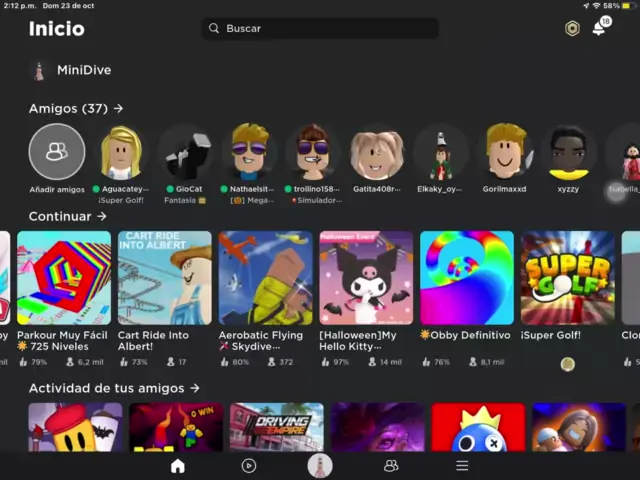Open Driving Empire in friends activity
This screenshot has width=640, height=480.
(x=277, y=427)
